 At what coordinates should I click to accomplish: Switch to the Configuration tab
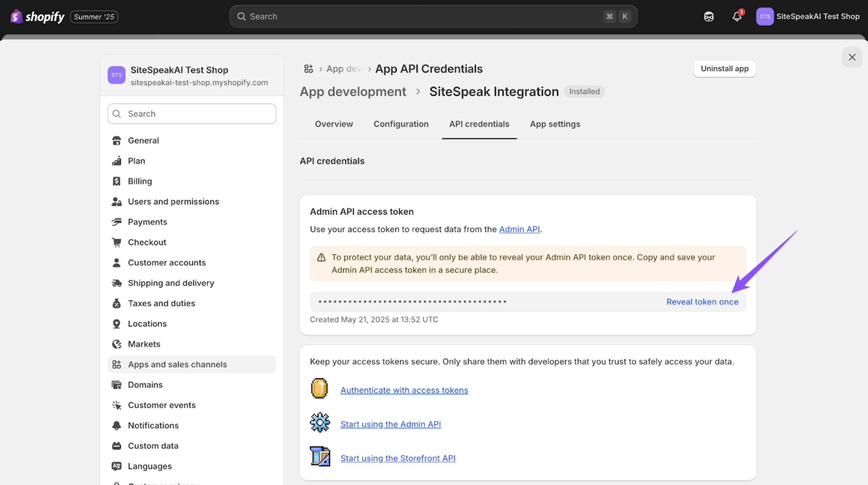[401, 124]
